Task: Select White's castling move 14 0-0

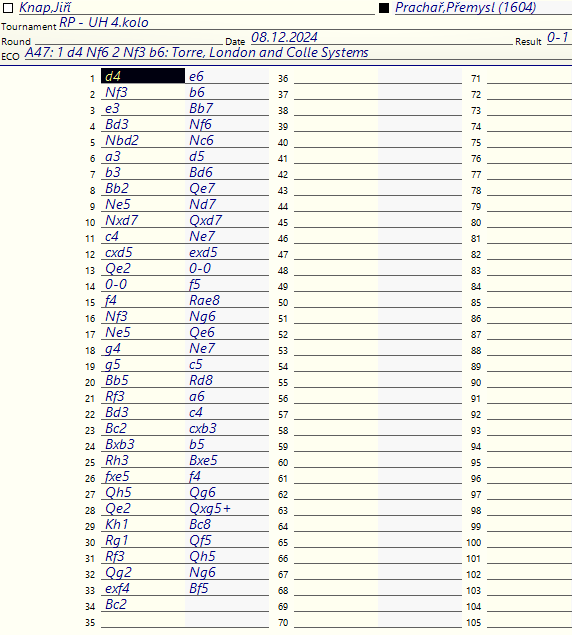Action: (x=143, y=284)
